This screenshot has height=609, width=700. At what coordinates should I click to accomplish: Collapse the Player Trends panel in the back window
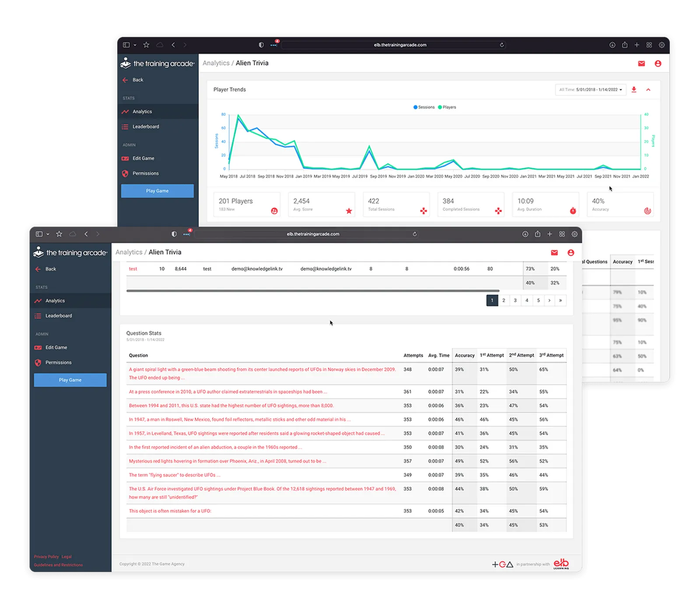tap(648, 90)
